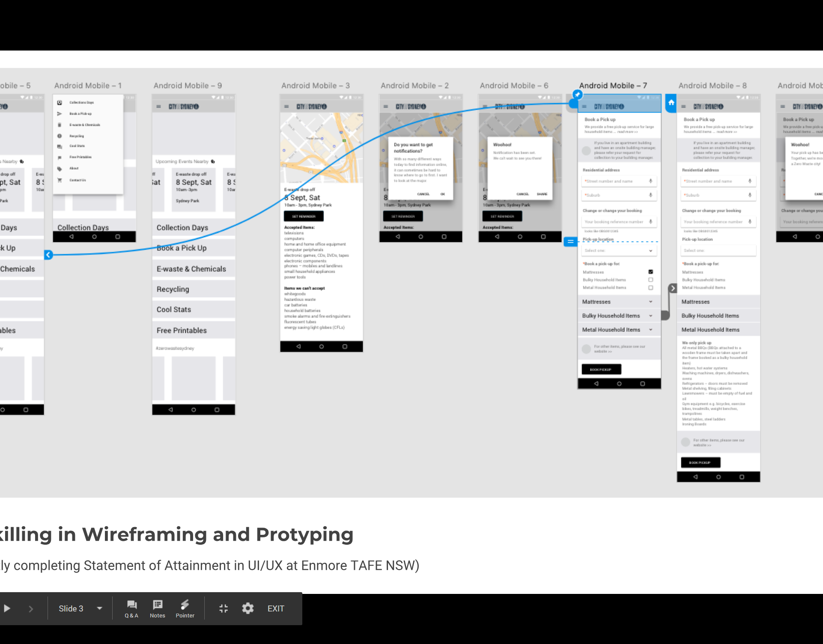
Task: Click BOOK PICKUP button in Android Mobile 8
Action: [x=701, y=462]
